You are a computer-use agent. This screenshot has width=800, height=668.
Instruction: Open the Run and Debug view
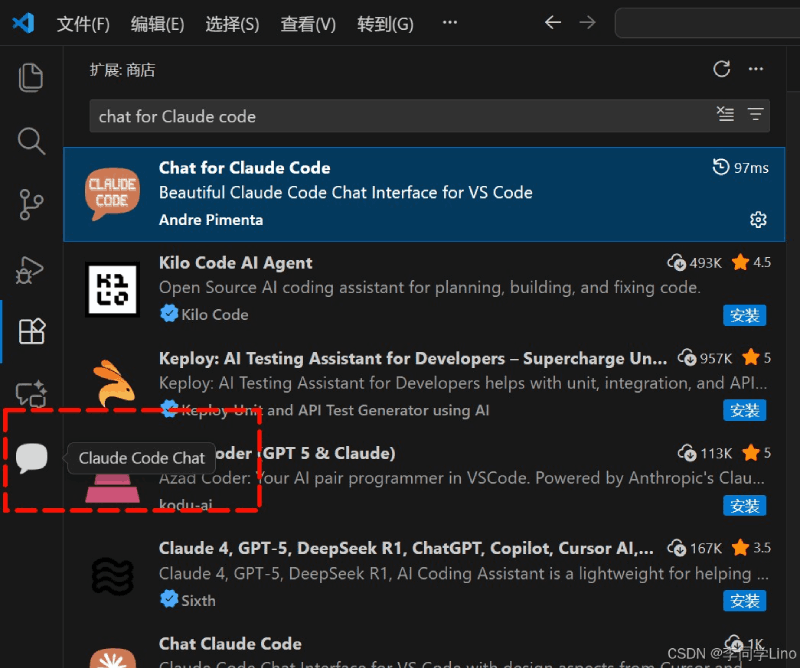(30, 269)
